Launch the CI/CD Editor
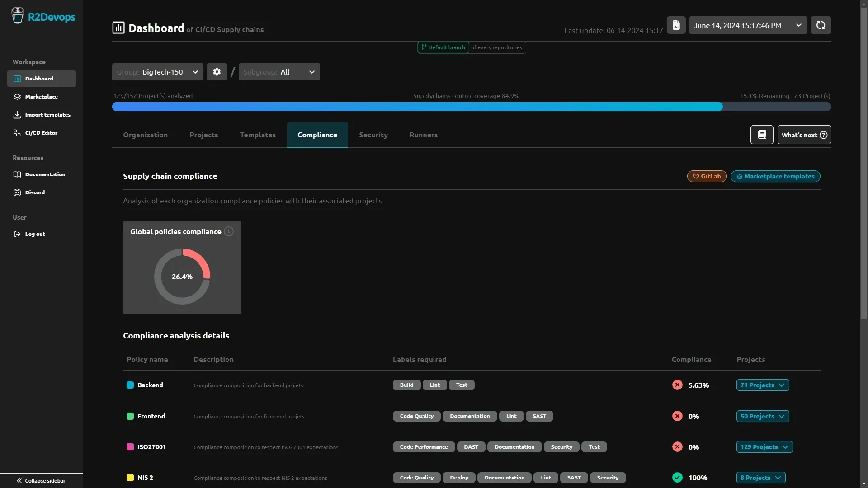The height and width of the screenshot is (488, 868). click(41, 133)
